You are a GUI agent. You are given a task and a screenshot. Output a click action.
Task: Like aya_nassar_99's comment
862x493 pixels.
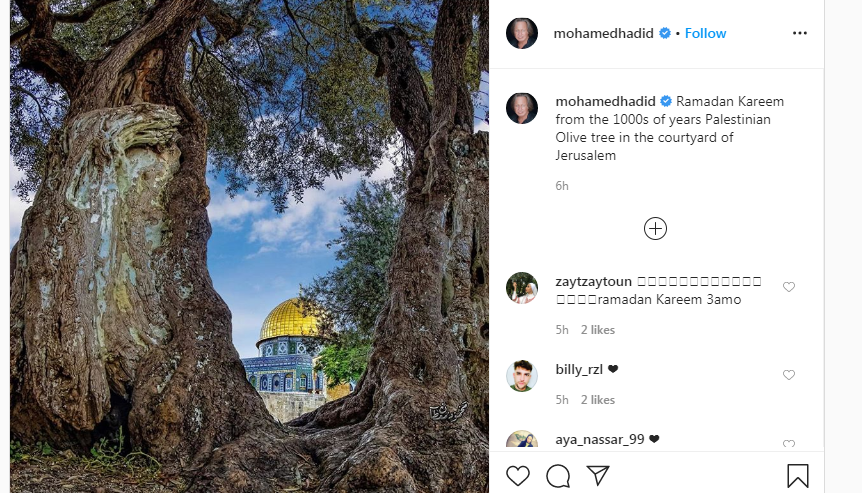[789, 444]
